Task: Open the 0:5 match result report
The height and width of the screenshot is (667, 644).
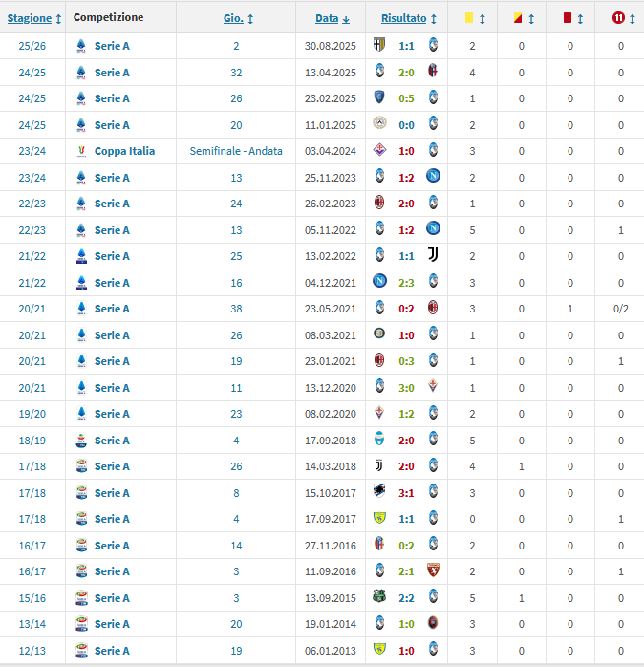Action: (406, 98)
